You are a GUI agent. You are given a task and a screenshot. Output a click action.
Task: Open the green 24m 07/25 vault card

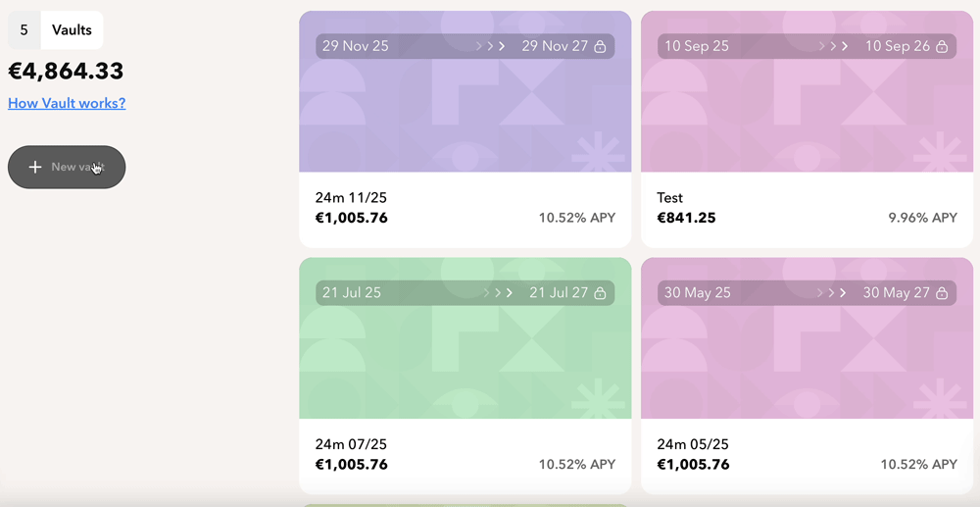[465, 376]
